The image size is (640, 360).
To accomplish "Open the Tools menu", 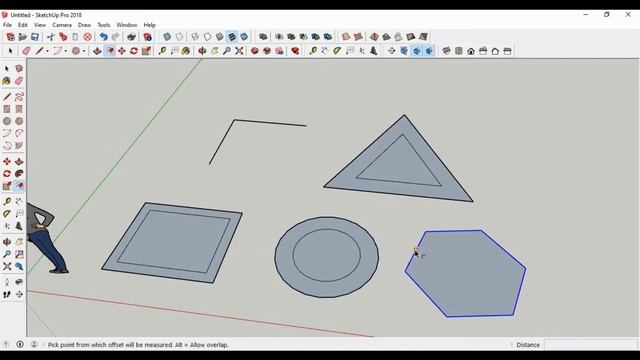I will point(104,25).
